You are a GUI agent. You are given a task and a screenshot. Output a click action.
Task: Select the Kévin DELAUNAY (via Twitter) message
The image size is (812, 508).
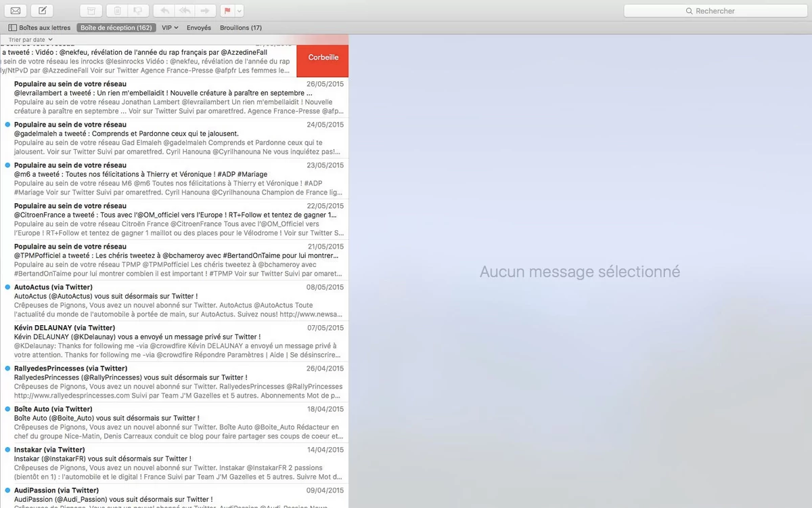(x=174, y=341)
